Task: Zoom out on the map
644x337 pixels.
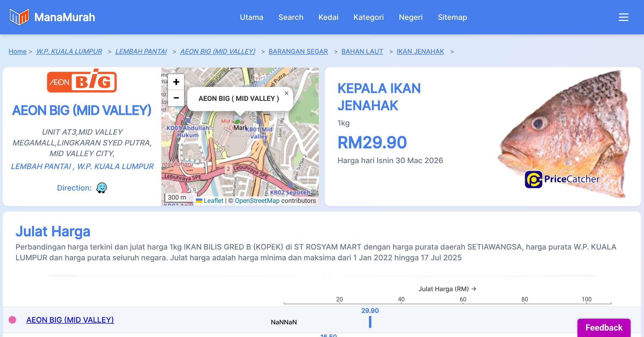Action: [176, 98]
